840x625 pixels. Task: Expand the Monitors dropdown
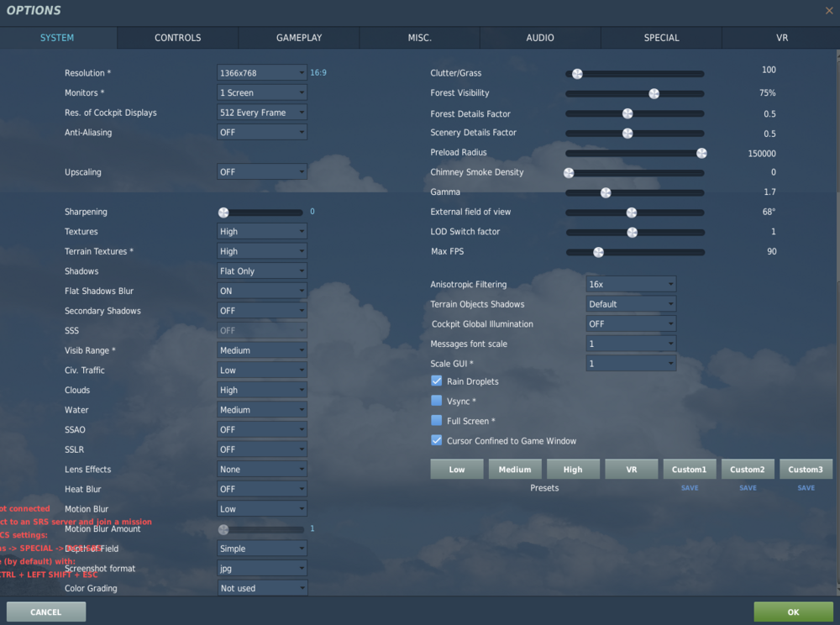pyautogui.click(x=262, y=92)
